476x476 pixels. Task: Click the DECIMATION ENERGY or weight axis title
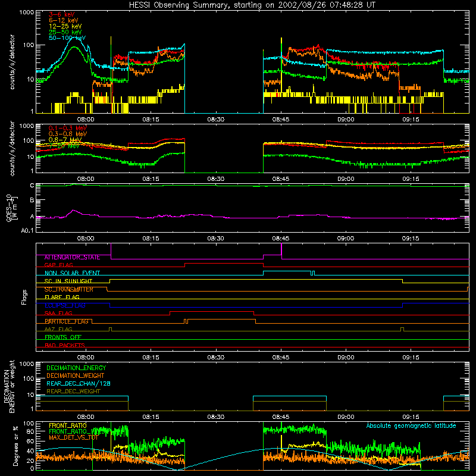click(9, 386)
